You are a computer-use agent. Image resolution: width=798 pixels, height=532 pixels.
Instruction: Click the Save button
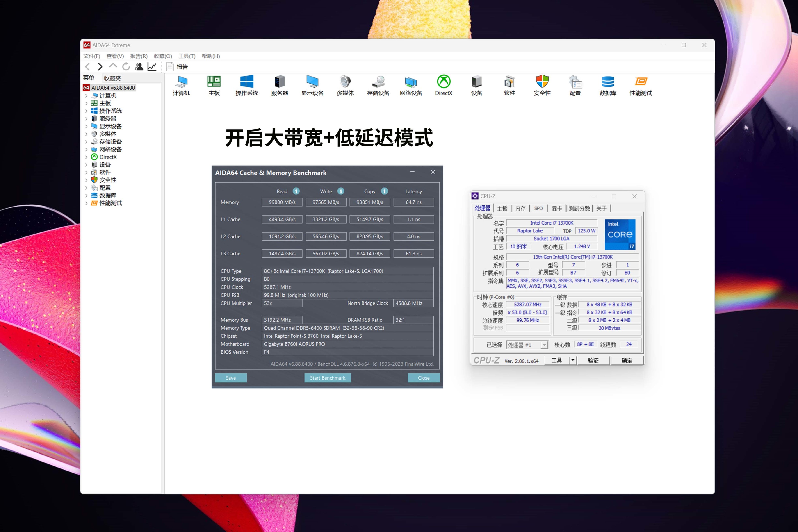(x=231, y=378)
